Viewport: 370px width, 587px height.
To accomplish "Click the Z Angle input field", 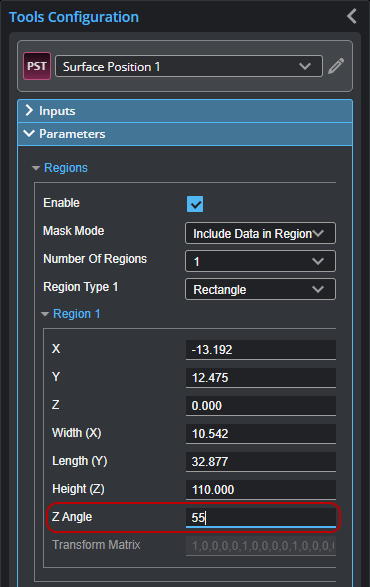I will click(261, 518).
